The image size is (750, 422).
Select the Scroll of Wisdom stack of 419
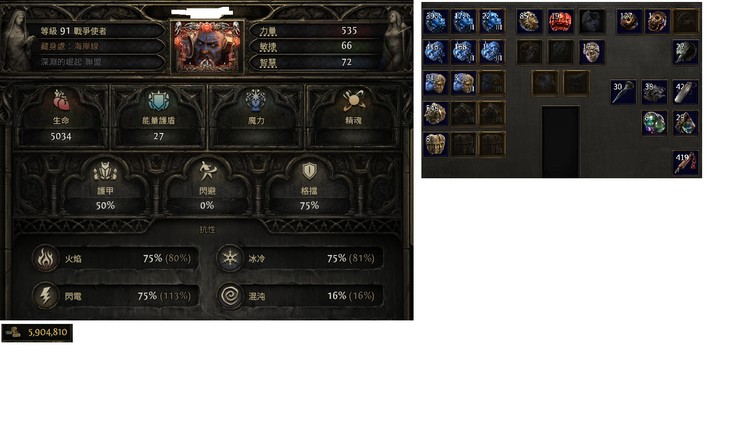click(685, 163)
